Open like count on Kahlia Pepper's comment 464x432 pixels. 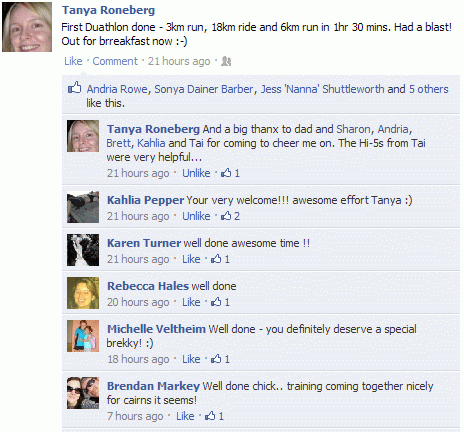tap(230, 216)
